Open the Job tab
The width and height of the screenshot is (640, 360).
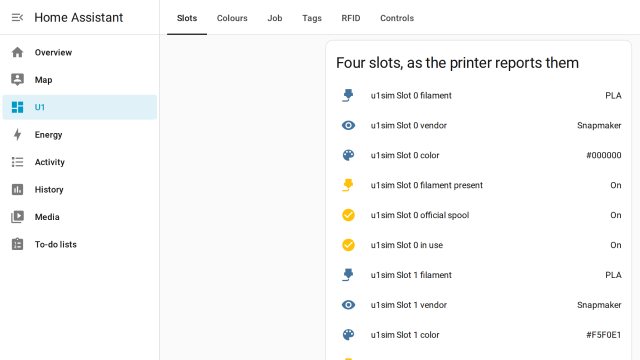(x=275, y=18)
